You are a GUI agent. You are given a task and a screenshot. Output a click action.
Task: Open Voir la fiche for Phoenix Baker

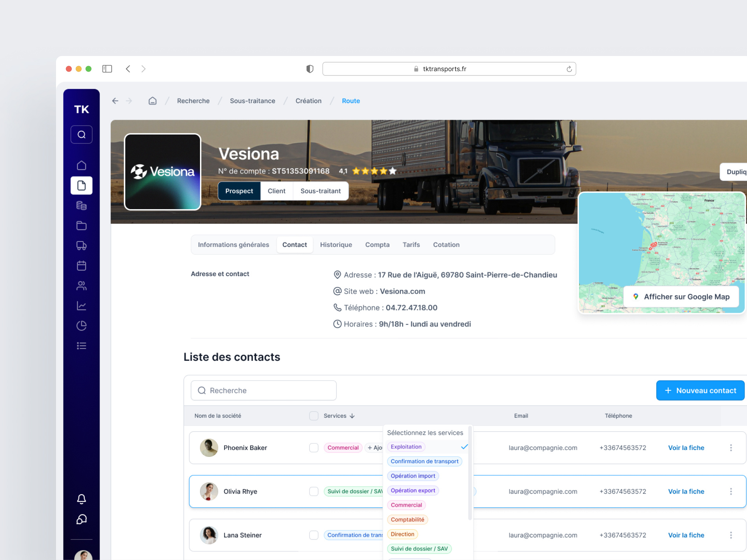686,448
